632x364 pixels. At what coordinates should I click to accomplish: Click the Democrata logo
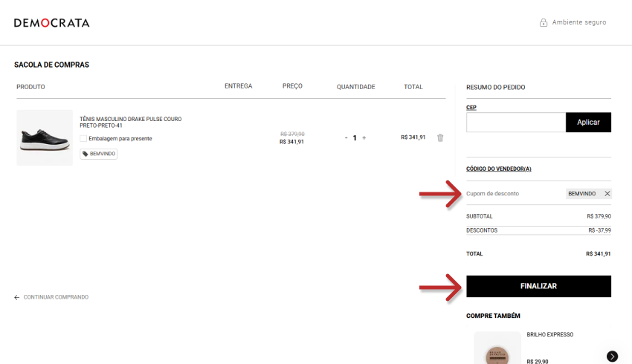[51, 23]
